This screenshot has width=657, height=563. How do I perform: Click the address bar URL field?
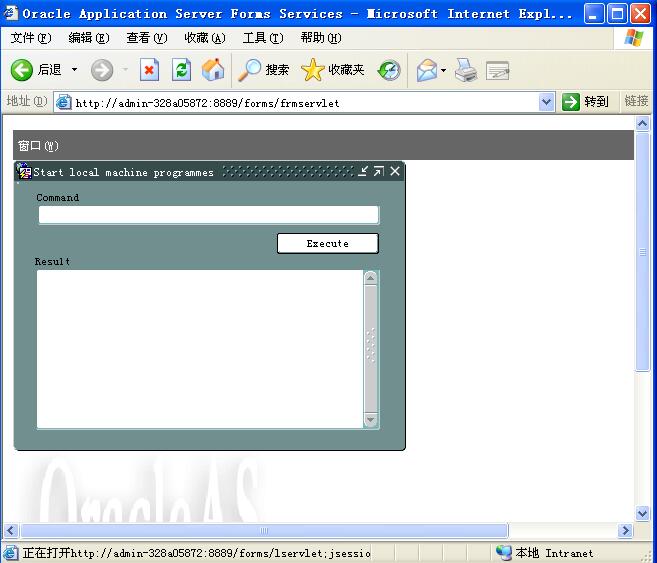tap(305, 103)
